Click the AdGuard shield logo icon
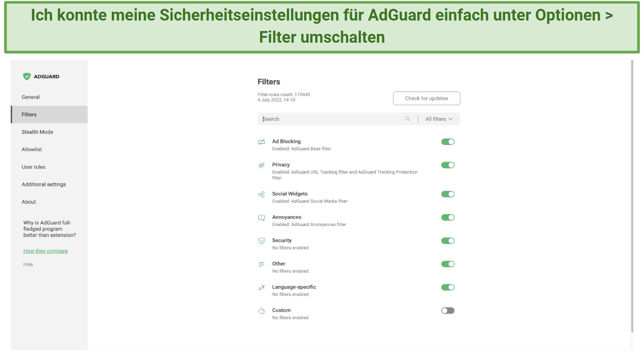 pyautogui.click(x=27, y=77)
